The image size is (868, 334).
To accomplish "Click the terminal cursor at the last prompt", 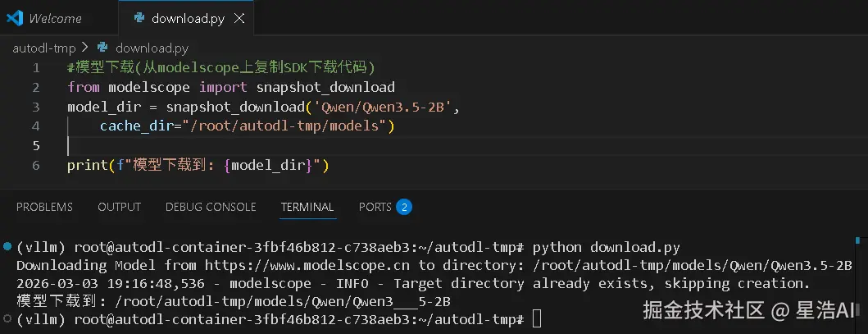I will pyautogui.click(x=536, y=318).
